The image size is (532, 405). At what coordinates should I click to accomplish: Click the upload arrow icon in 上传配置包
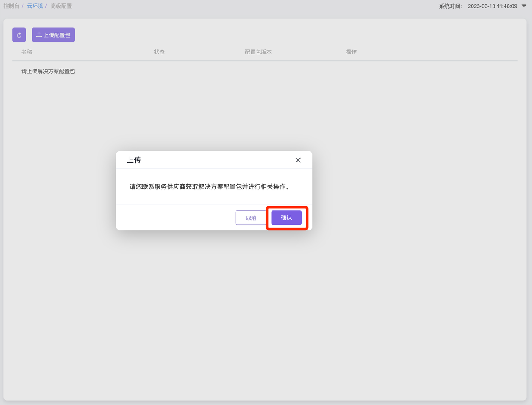39,35
